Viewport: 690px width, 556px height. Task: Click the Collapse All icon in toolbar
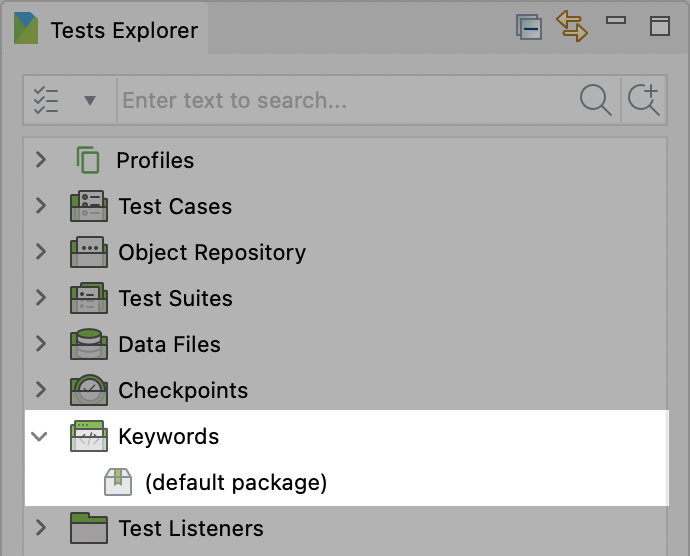tap(529, 27)
